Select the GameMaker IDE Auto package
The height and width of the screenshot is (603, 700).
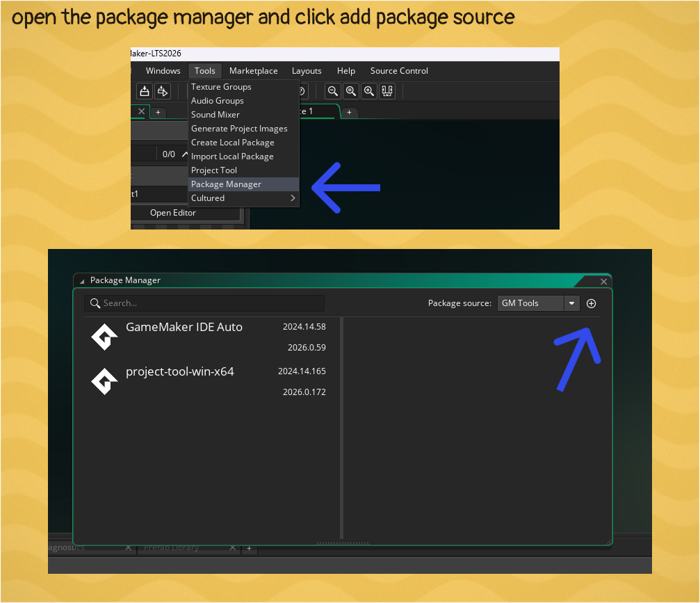point(206,337)
